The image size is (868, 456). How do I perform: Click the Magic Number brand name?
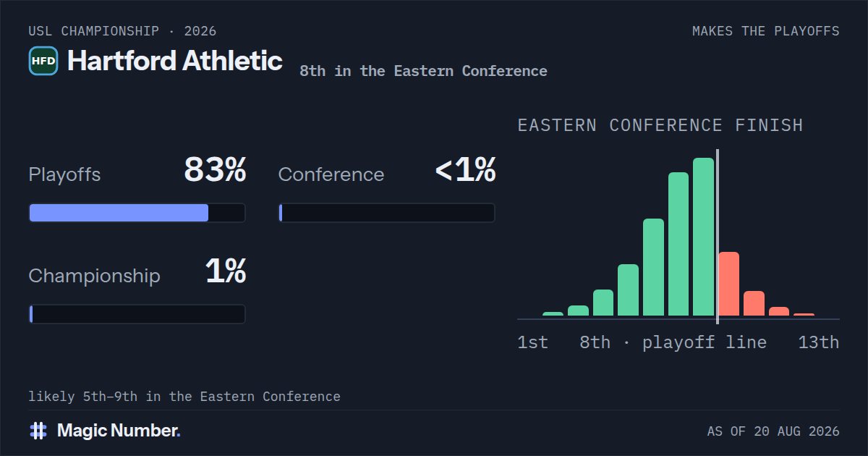(119, 431)
